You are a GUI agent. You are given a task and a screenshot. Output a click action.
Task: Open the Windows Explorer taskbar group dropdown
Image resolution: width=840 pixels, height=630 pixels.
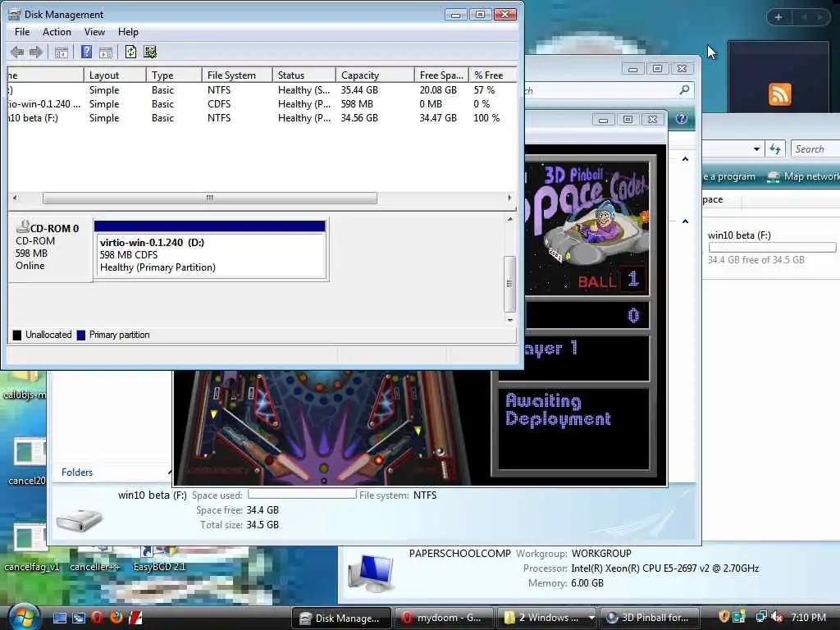point(591,618)
